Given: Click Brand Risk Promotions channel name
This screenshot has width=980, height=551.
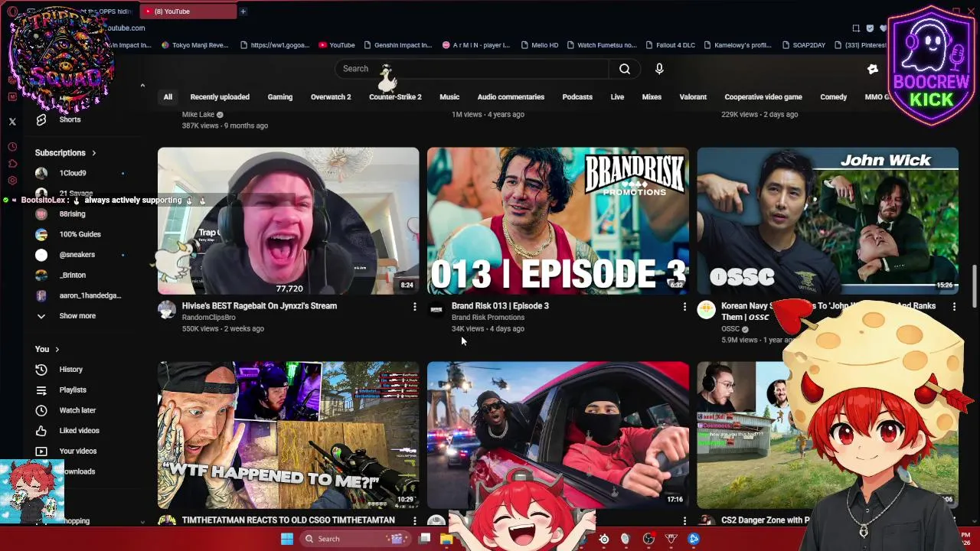Looking at the screenshot, I should 488,318.
